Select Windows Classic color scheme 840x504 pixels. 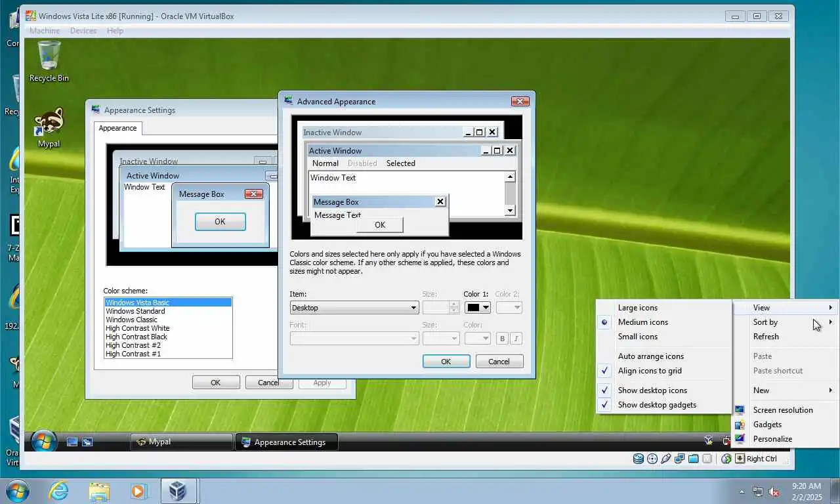point(168,320)
